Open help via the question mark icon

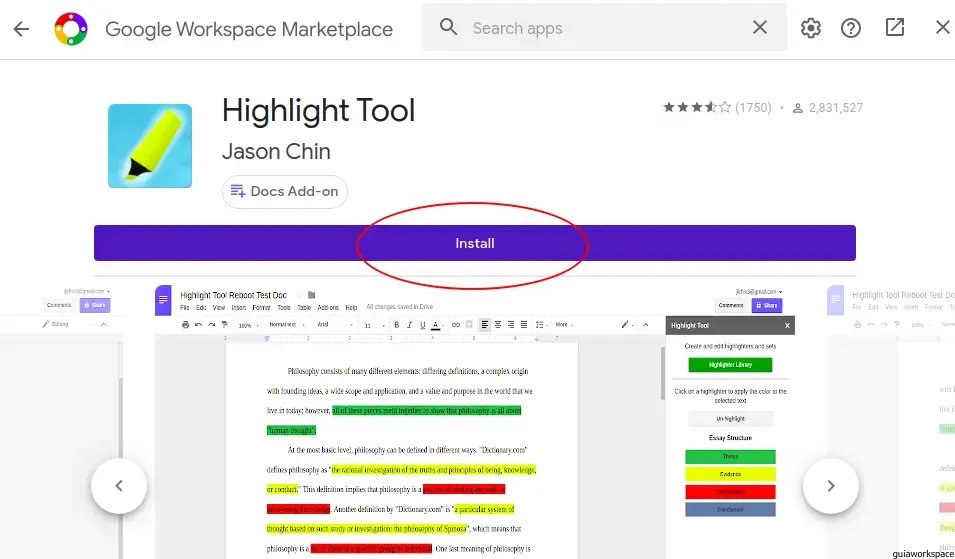(x=851, y=28)
